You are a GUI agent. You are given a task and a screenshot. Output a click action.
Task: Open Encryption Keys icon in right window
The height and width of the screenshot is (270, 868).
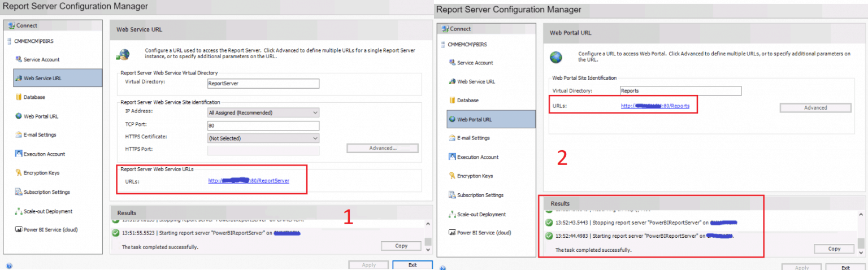point(452,176)
